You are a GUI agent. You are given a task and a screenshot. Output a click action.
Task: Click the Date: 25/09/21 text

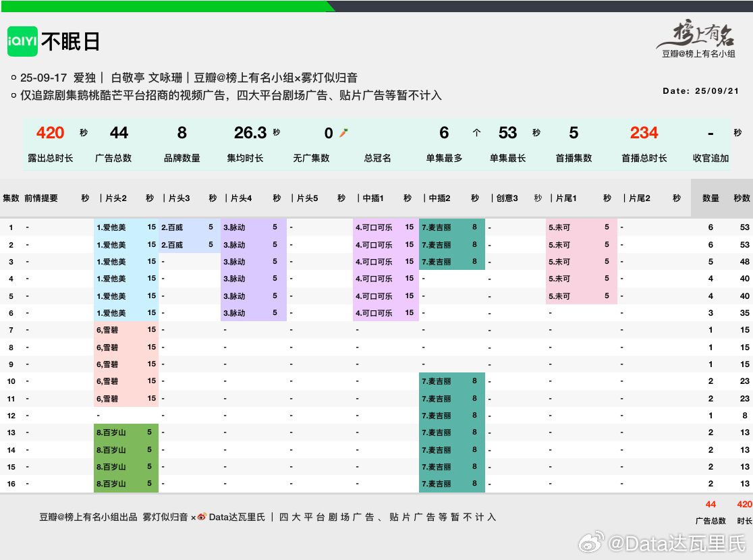click(700, 91)
